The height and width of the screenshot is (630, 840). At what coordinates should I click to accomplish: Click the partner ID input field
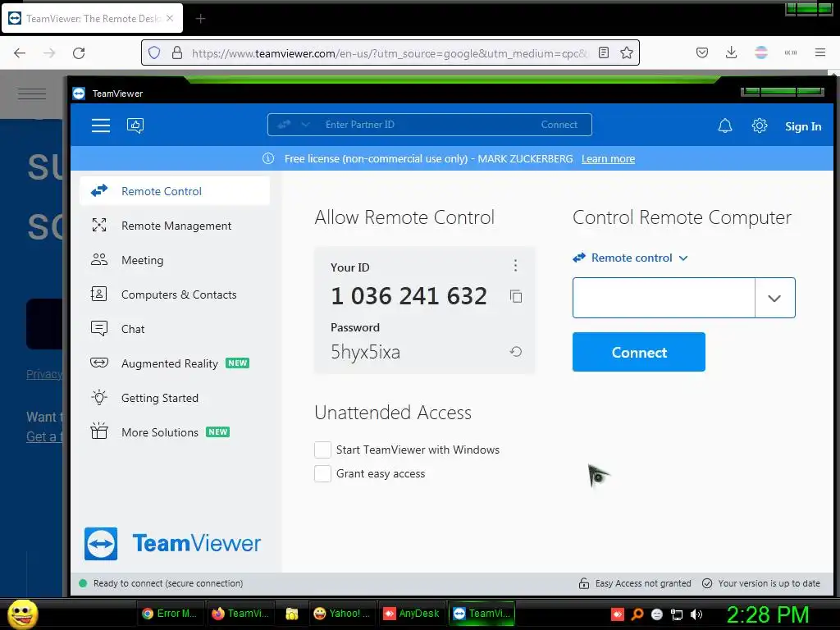pos(664,298)
